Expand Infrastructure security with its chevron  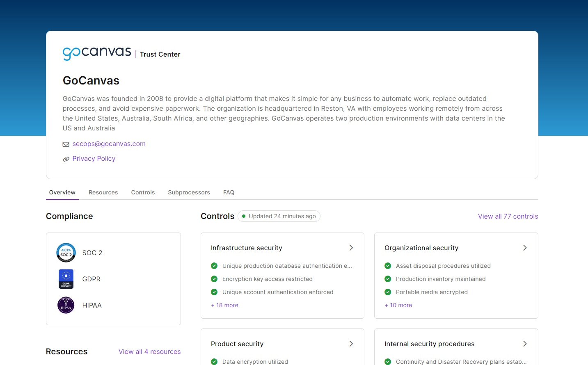point(351,248)
